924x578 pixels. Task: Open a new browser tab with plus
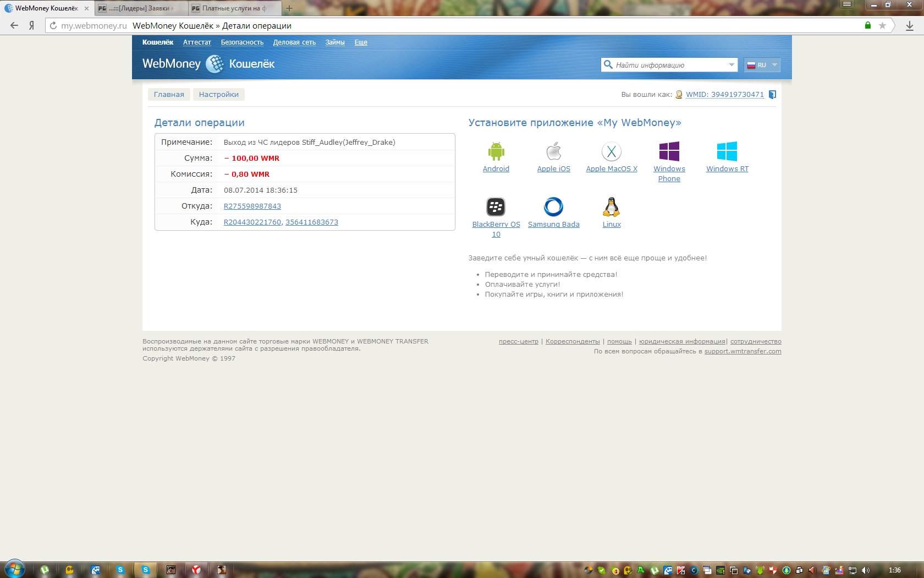(x=289, y=8)
